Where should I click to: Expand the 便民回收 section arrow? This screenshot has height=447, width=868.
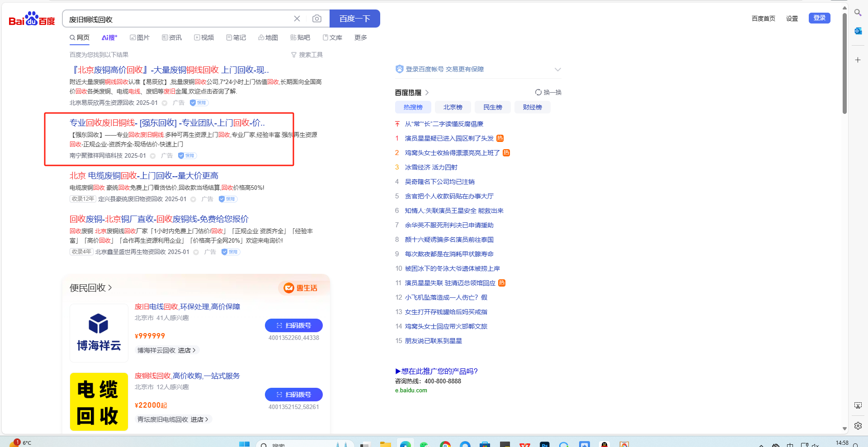(x=110, y=288)
